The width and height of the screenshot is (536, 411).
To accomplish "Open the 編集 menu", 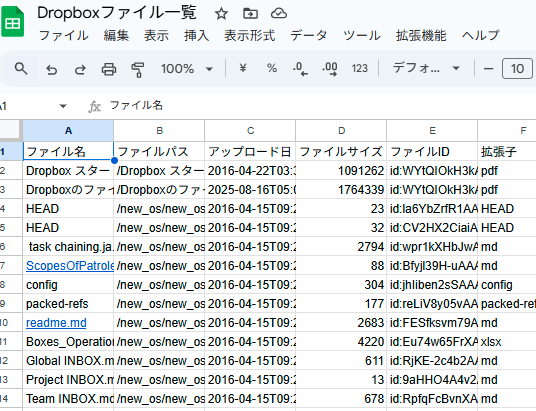I will pyautogui.click(x=116, y=36).
